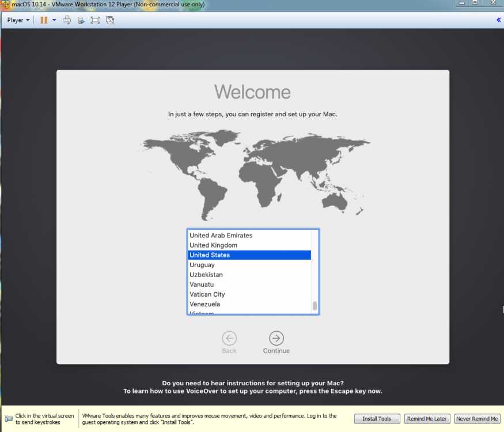The height and width of the screenshot is (432, 504).
Task: Click the VMware Tools install toolbar icon
Action: 81,20
